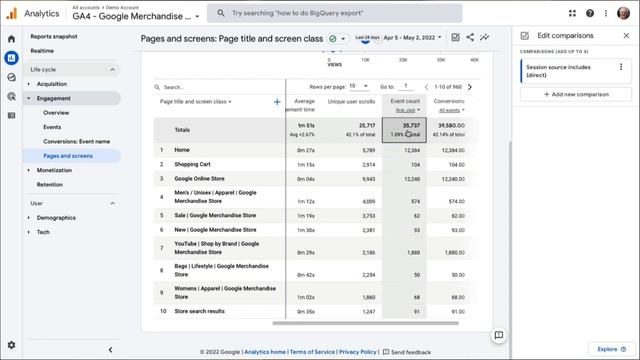Screen dimensions: 640x360
Task: Select the Reports icon in left rail
Action: point(11,58)
